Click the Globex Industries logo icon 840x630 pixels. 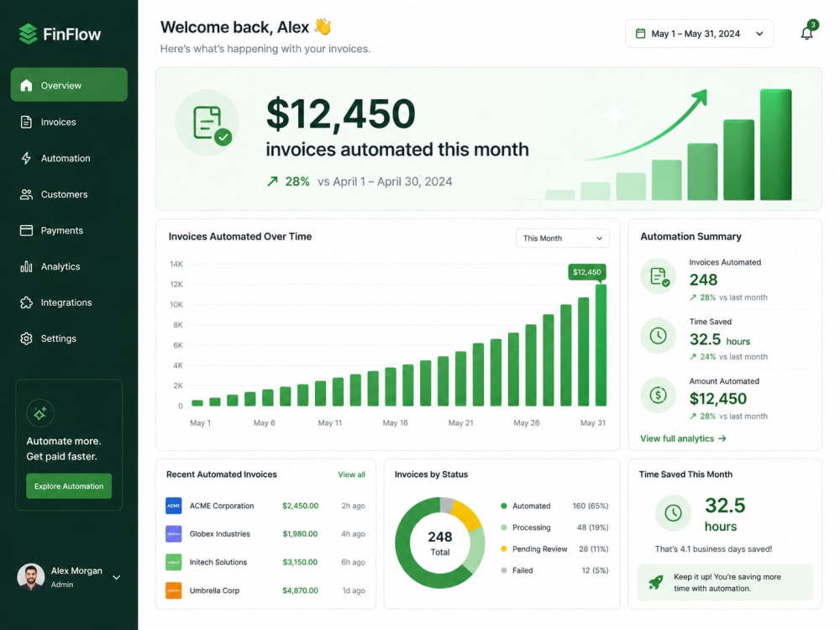(174, 534)
